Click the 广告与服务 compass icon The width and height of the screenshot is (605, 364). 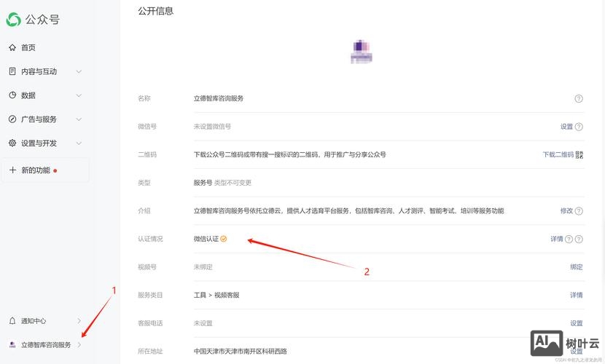[x=12, y=119]
